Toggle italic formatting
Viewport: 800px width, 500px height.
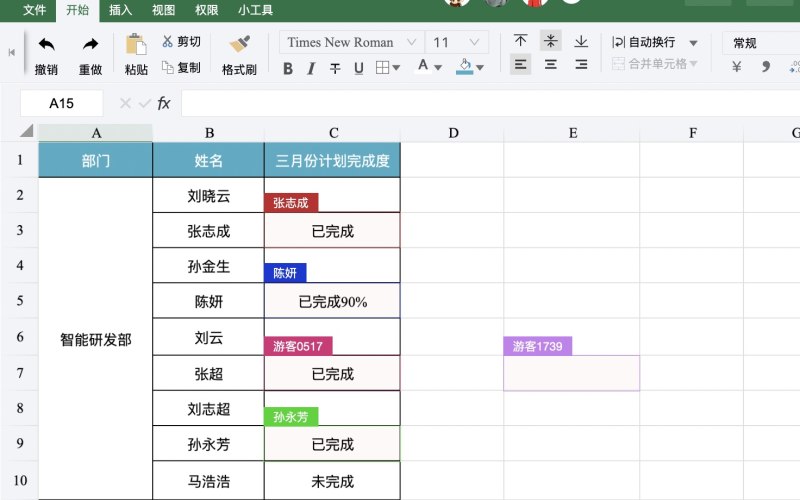(x=311, y=68)
